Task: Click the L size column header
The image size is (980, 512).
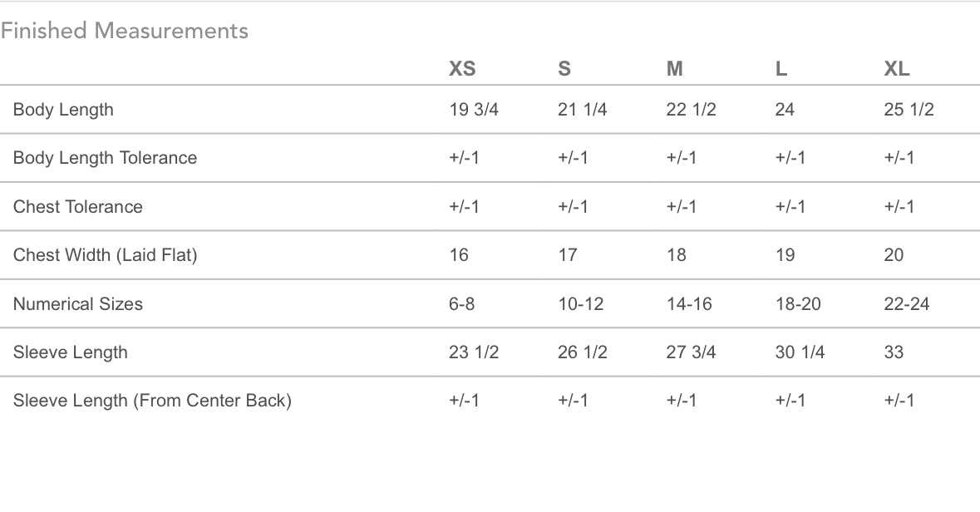Action: pyautogui.click(x=781, y=69)
